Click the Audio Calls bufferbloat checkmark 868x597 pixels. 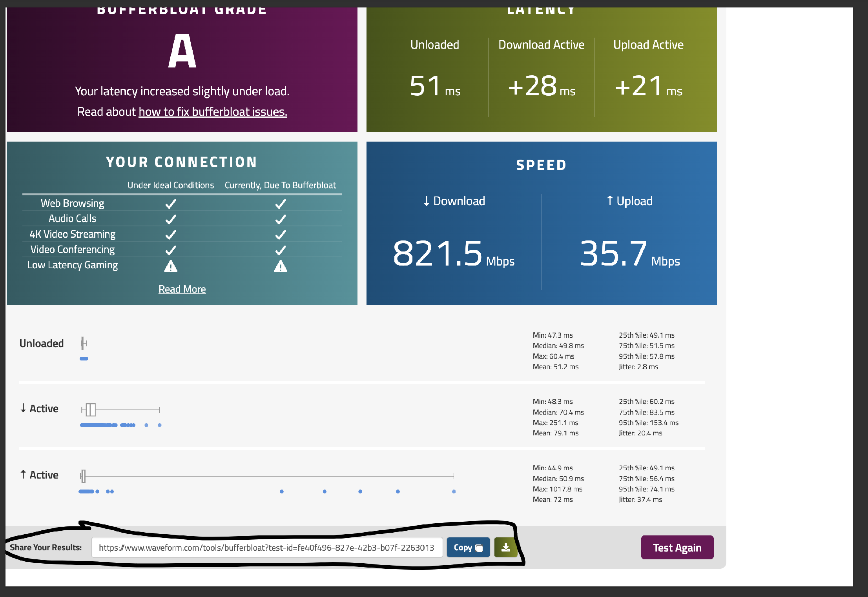(281, 219)
